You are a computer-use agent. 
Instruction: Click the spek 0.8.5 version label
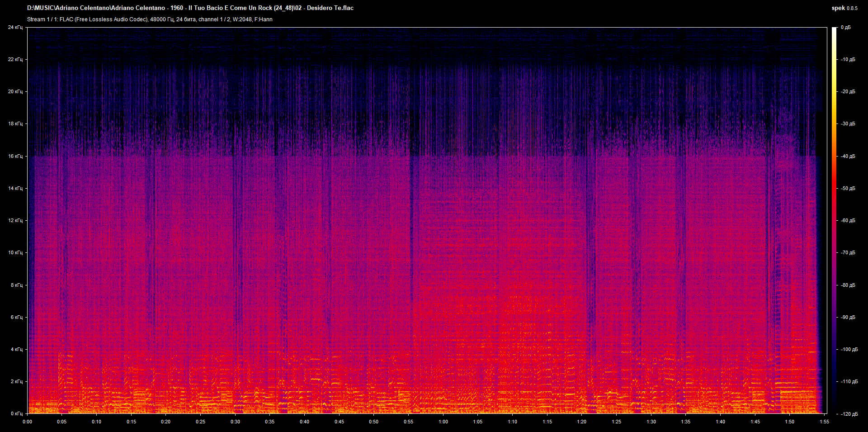844,8
